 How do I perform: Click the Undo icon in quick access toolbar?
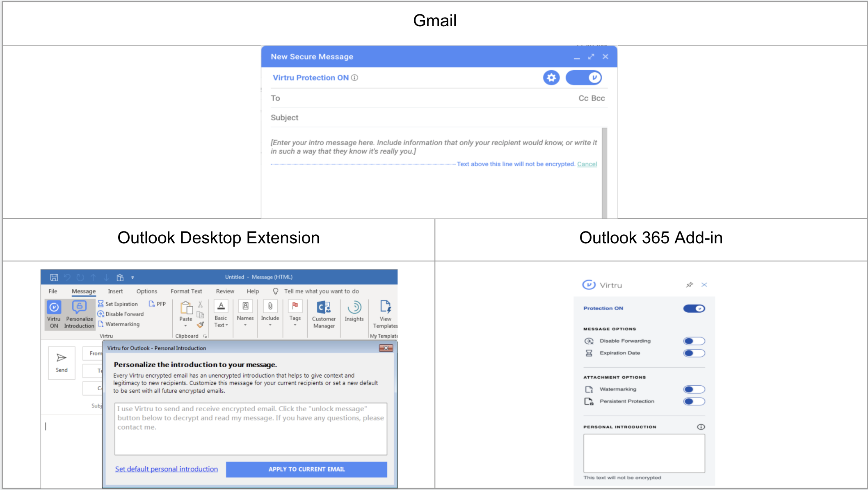[x=67, y=277]
